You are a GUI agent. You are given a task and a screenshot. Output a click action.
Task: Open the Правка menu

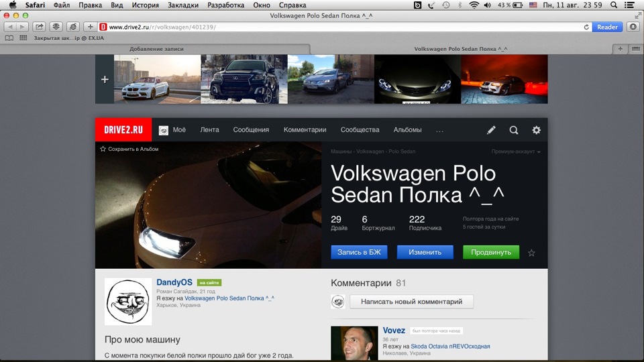[x=91, y=5]
